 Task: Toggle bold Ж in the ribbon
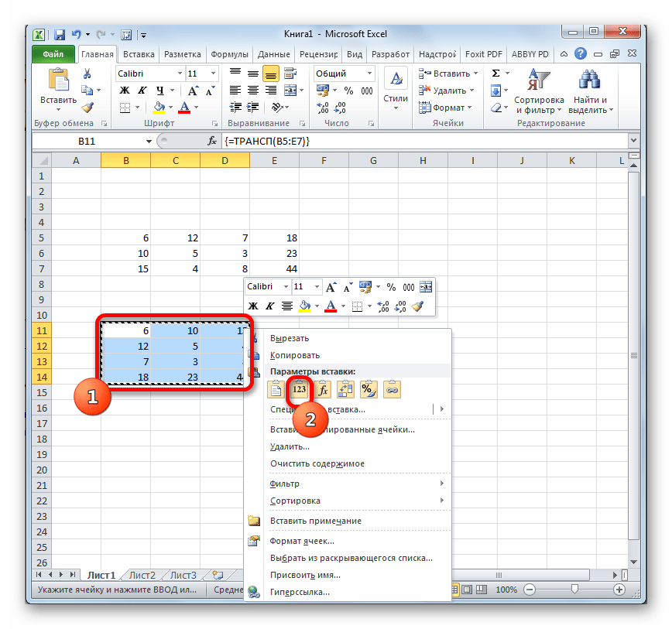125,91
